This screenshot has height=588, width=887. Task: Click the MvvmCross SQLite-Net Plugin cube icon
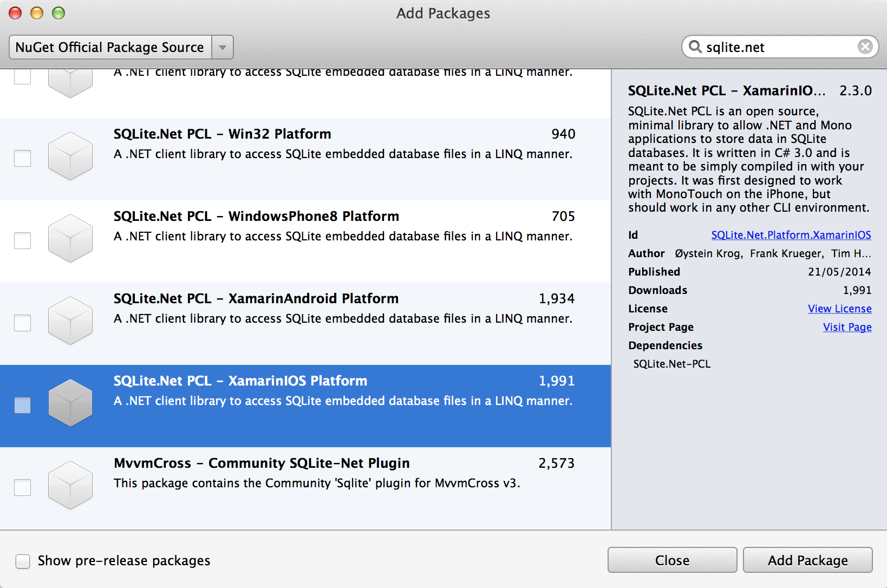70,485
